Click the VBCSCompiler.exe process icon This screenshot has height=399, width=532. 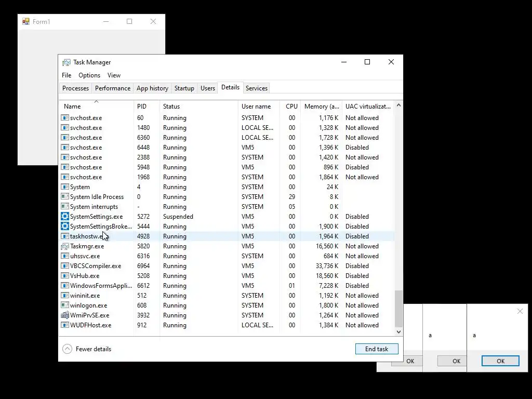tap(65, 266)
